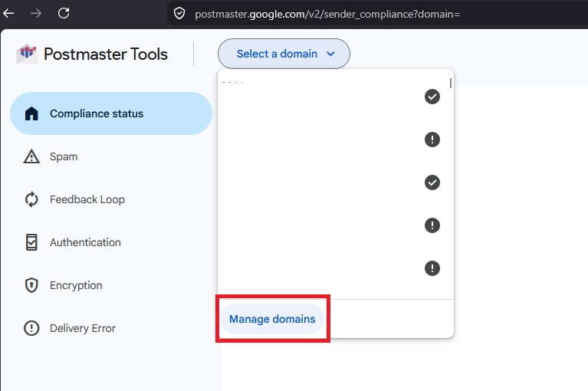Reload the page with the refresh icon
The image size is (588, 391).
[64, 13]
